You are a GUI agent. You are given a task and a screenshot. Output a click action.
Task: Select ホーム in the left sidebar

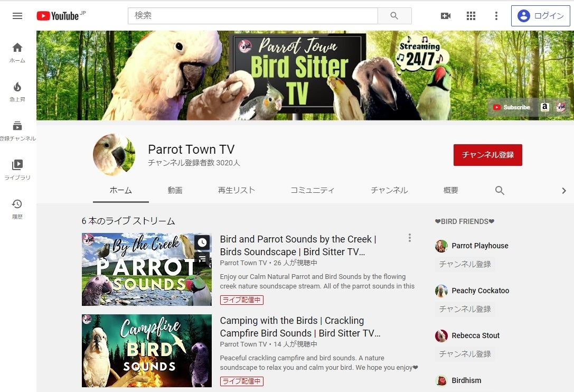(17, 53)
